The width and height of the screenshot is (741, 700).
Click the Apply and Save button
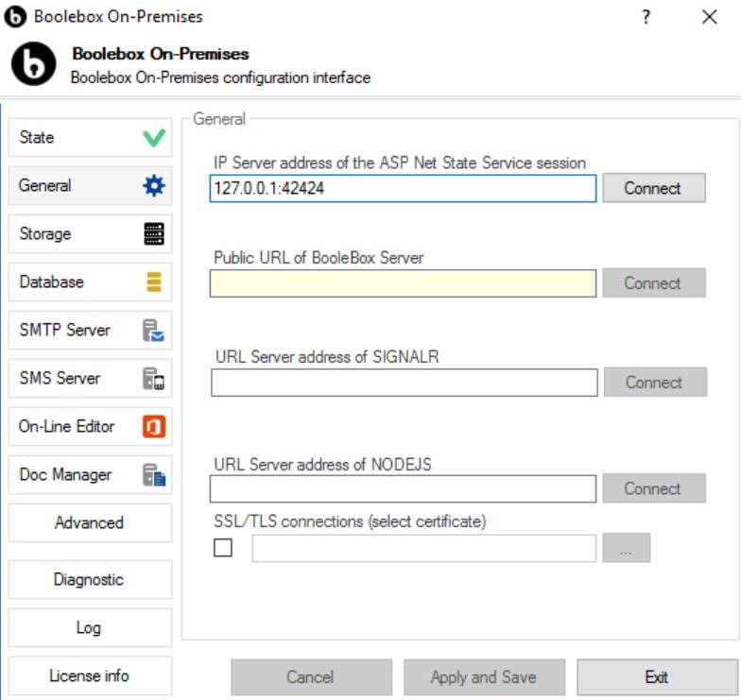click(x=484, y=677)
